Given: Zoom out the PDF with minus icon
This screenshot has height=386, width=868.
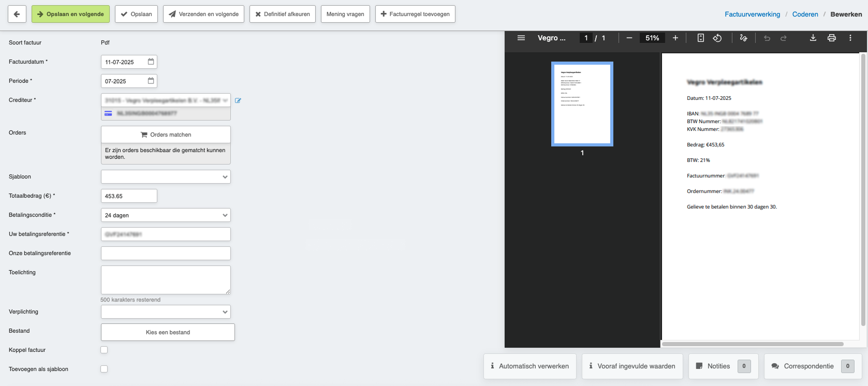Looking at the screenshot, I should (x=629, y=38).
